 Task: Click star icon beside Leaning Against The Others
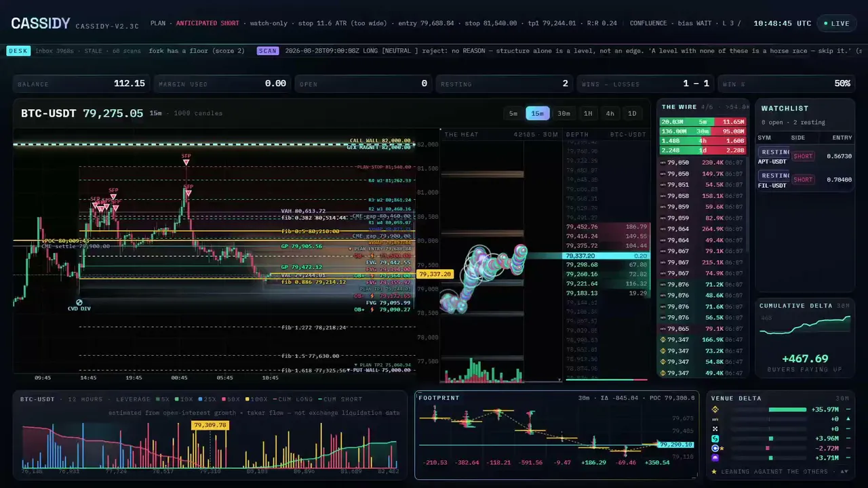click(x=715, y=471)
